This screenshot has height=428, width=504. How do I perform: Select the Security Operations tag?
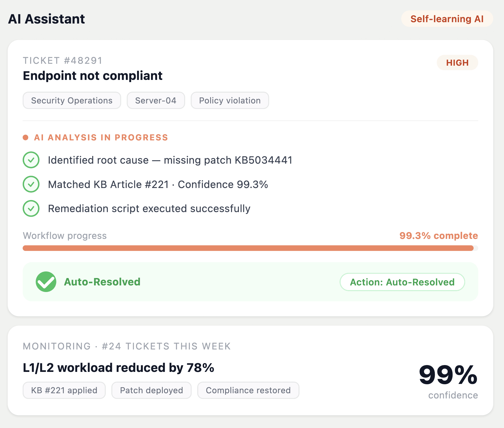click(72, 100)
